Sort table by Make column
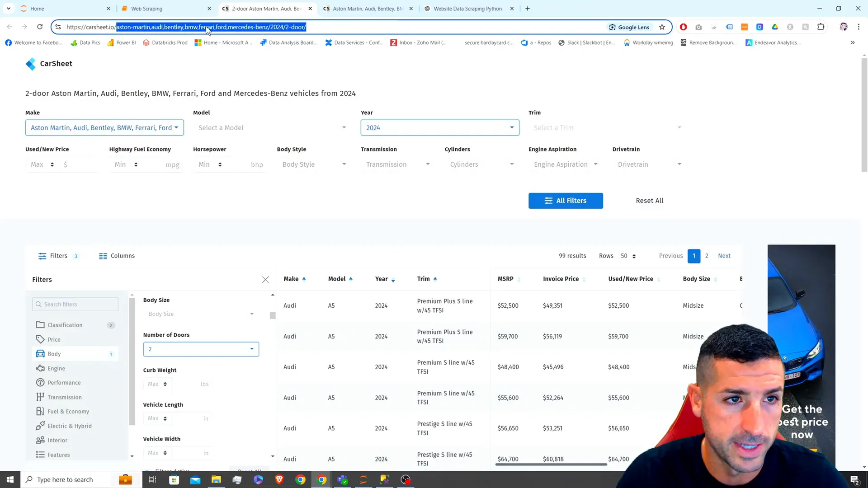 point(295,279)
